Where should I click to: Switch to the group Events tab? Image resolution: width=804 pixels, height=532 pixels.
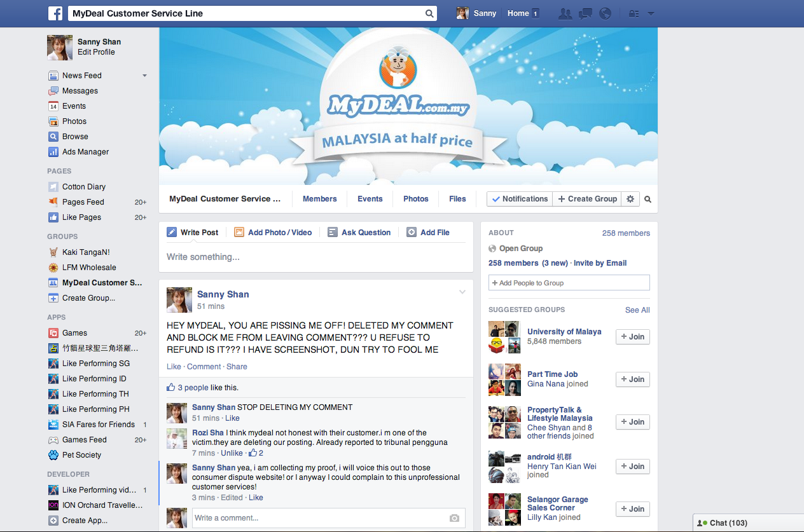[370, 199]
